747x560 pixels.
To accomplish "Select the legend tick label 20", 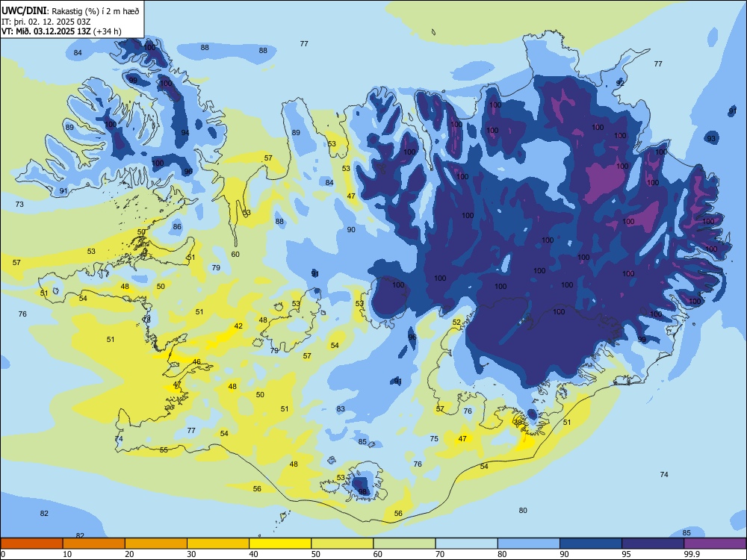I will pyautogui.click(x=129, y=554).
